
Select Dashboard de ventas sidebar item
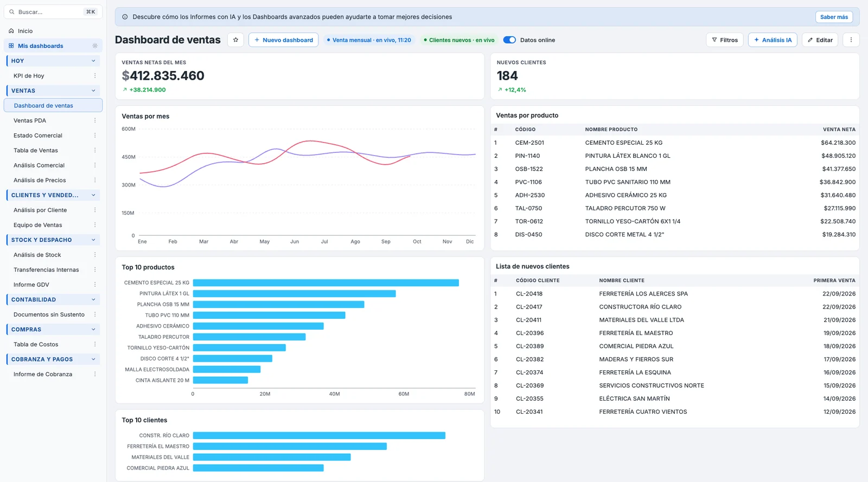point(53,105)
